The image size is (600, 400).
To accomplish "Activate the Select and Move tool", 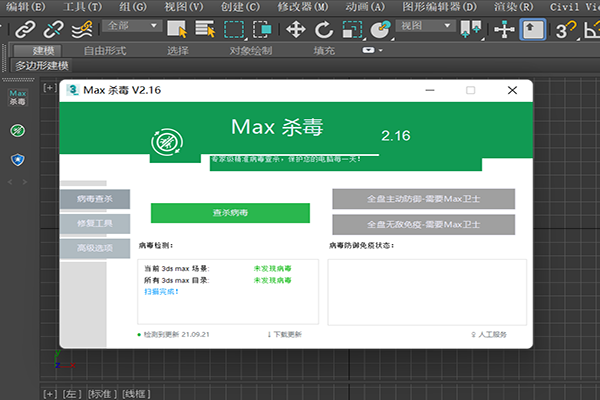I will [x=296, y=29].
